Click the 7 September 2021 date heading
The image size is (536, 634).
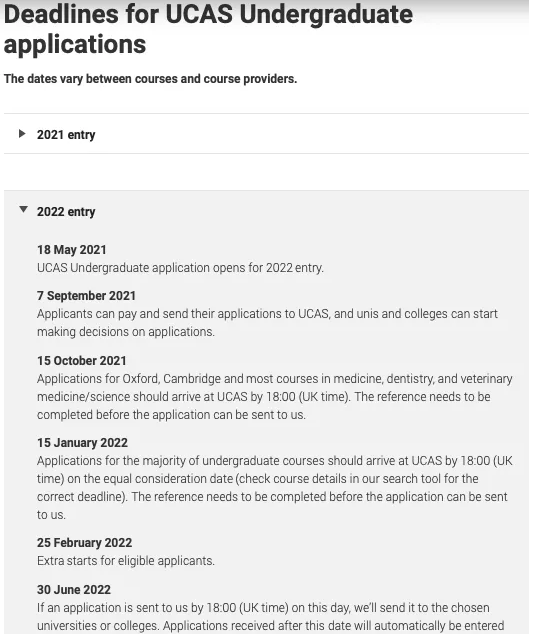tap(86, 296)
